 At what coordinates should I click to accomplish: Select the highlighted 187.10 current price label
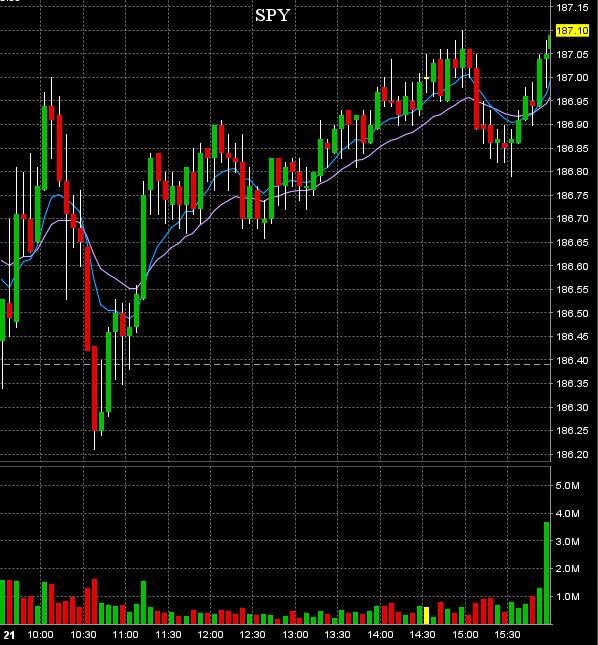[572, 31]
